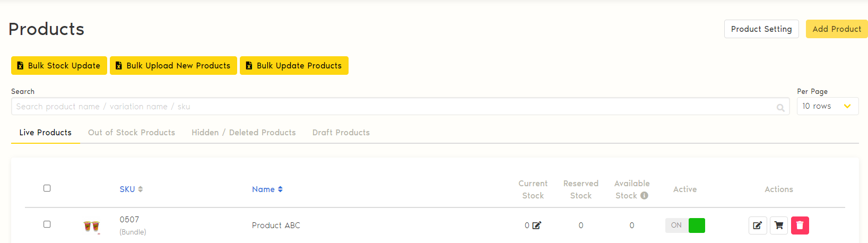Delete Product ABC with the trash icon
The width and height of the screenshot is (868, 243).
tap(800, 225)
